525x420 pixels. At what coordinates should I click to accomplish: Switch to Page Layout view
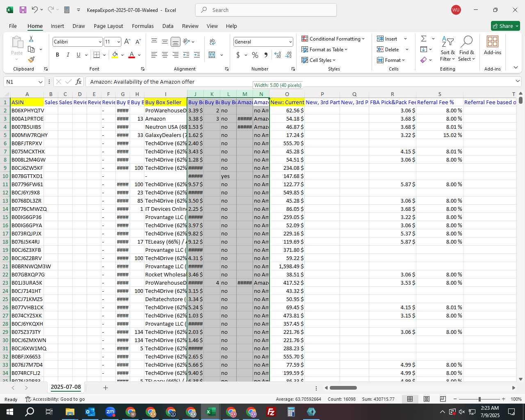(426, 399)
